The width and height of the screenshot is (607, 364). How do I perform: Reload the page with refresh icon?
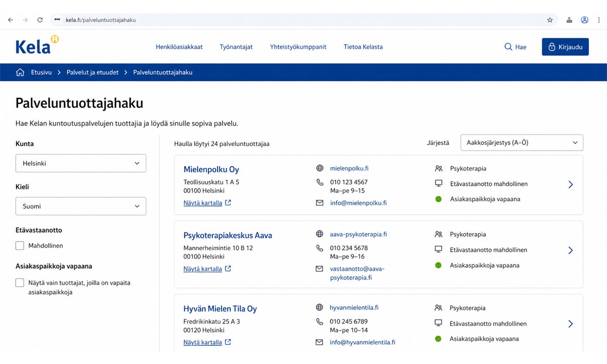click(40, 20)
